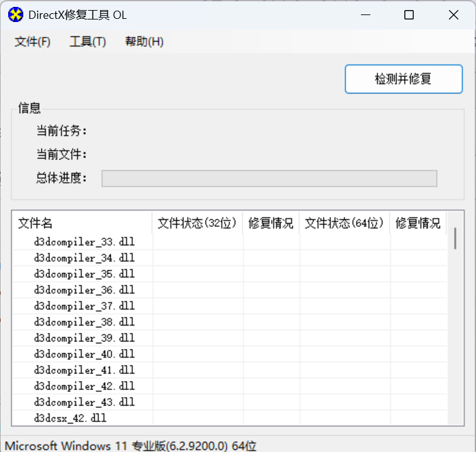Click the file list vertical scrollbar thumb
The height and width of the screenshot is (452, 476).
point(455,238)
